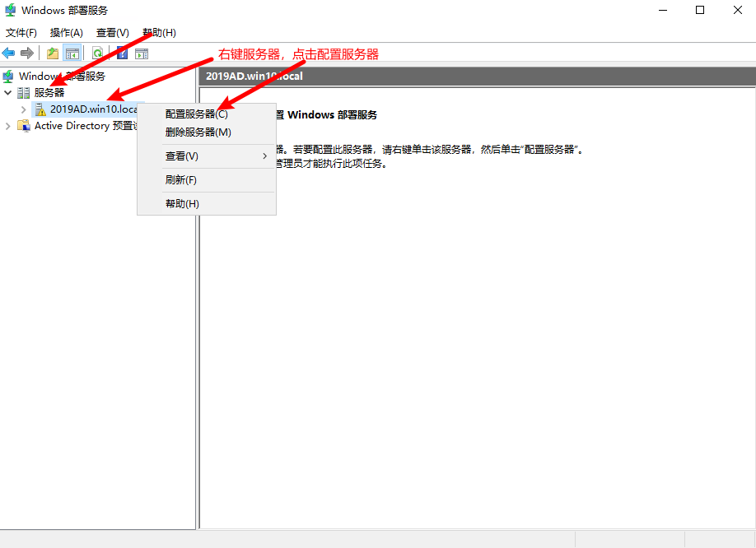Viewport: 756px width, 548px height.
Task: Click 刷新(F) in the context menu
Action: [180, 179]
